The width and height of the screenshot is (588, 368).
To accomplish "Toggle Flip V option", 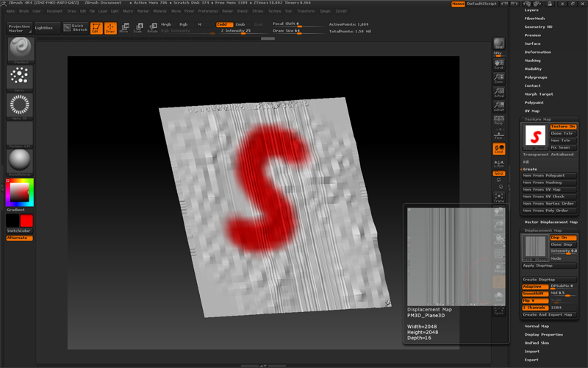I will 535,301.
